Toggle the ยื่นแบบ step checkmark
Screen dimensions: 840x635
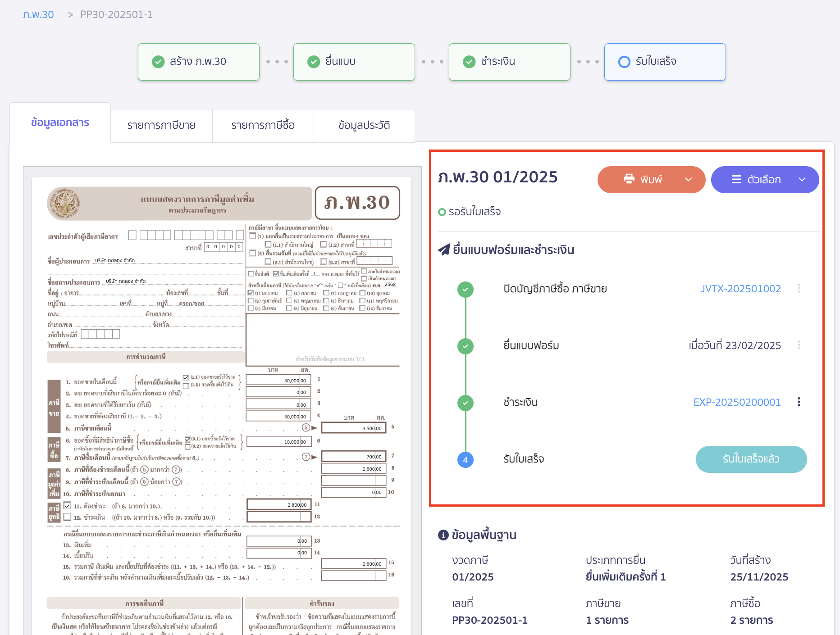tap(314, 62)
